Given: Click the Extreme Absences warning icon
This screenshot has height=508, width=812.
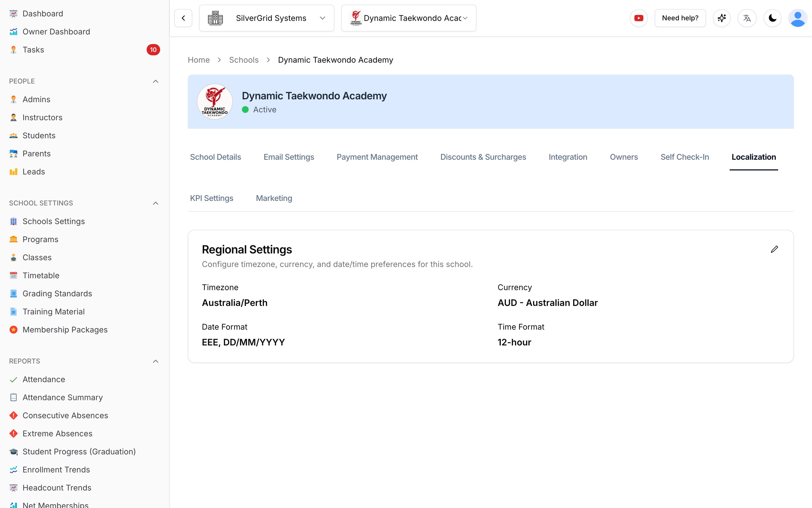Looking at the screenshot, I should click(14, 434).
